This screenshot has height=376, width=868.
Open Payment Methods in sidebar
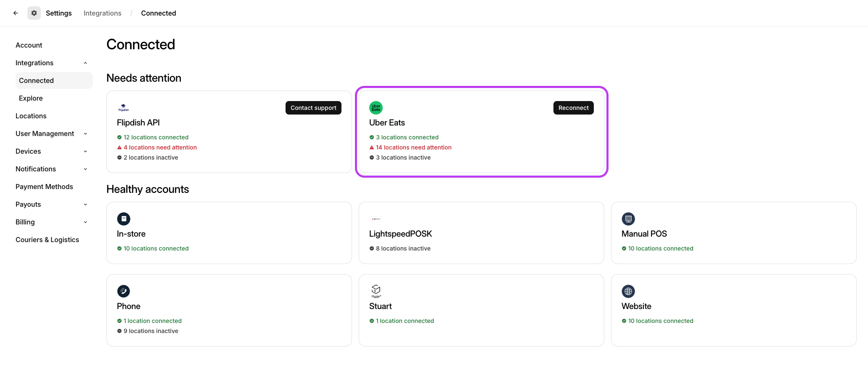pyautogui.click(x=44, y=187)
